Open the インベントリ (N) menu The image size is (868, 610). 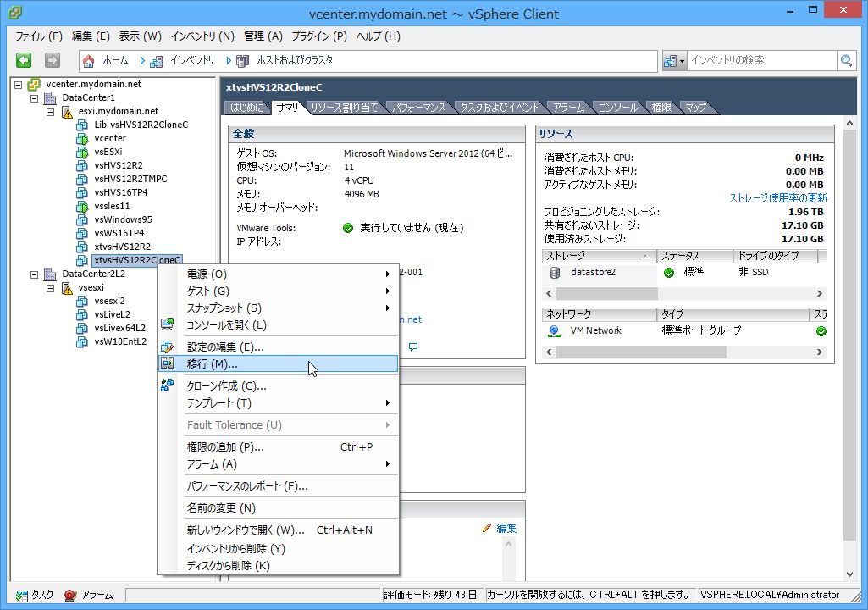click(202, 36)
